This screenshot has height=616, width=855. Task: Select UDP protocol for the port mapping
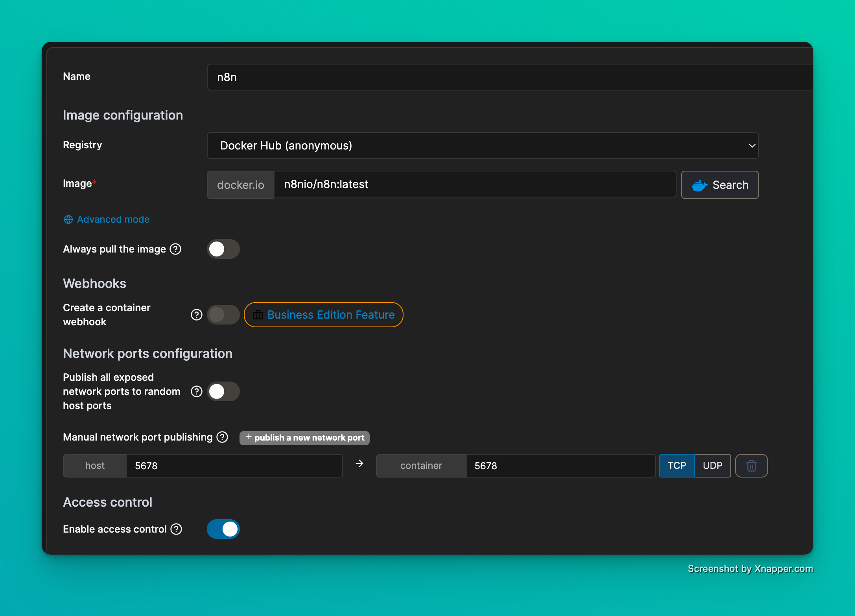pos(713,466)
